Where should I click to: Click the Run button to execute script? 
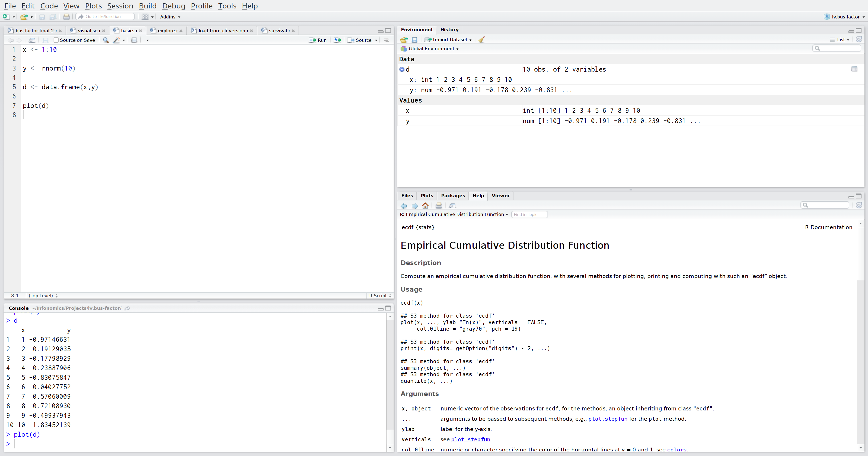coord(318,40)
